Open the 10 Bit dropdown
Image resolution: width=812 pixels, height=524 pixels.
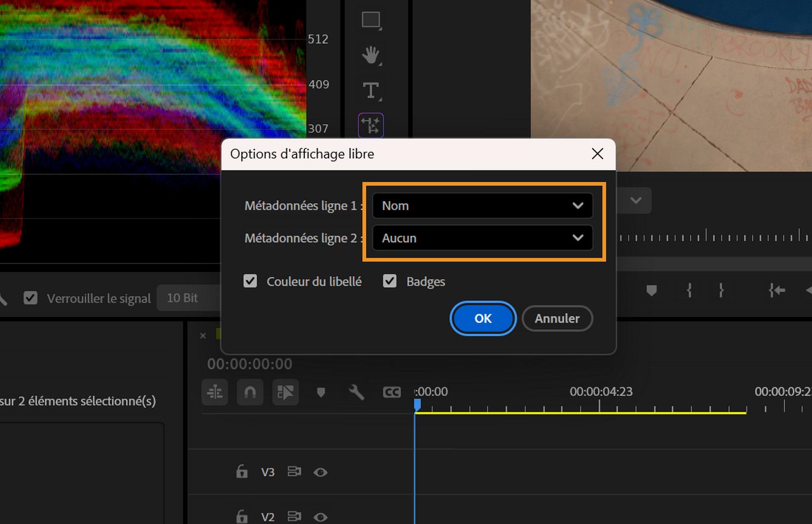pyautogui.click(x=189, y=298)
